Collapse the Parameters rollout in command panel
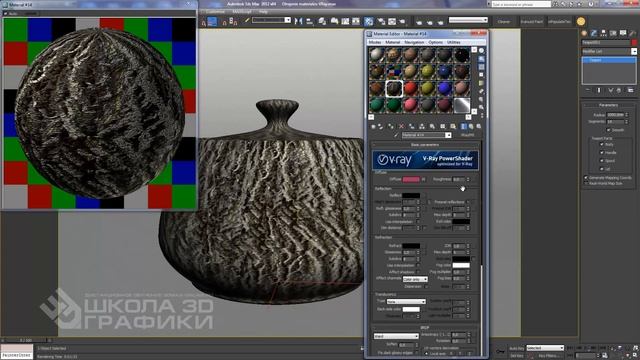The height and width of the screenshot is (360, 640). [x=608, y=105]
